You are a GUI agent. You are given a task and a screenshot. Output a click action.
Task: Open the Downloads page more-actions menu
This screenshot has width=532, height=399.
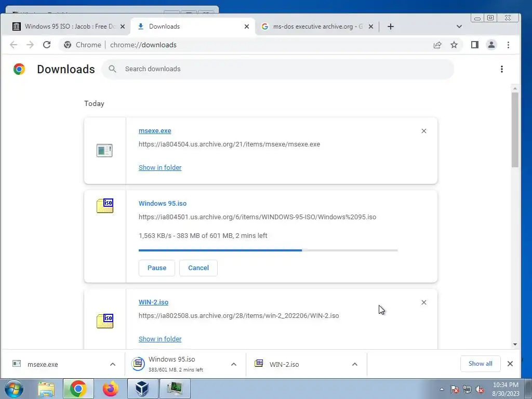502,69
